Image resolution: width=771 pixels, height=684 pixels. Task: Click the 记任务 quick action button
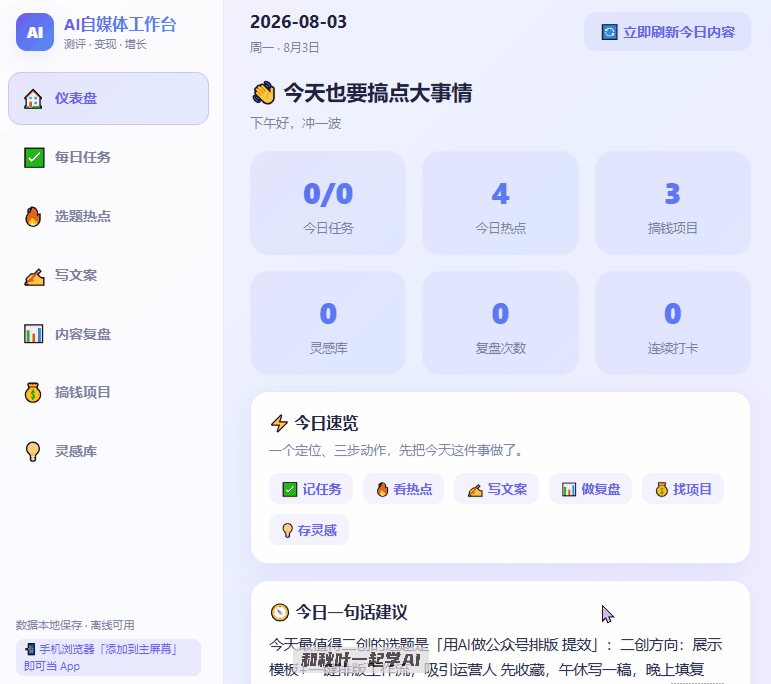point(311,489)
